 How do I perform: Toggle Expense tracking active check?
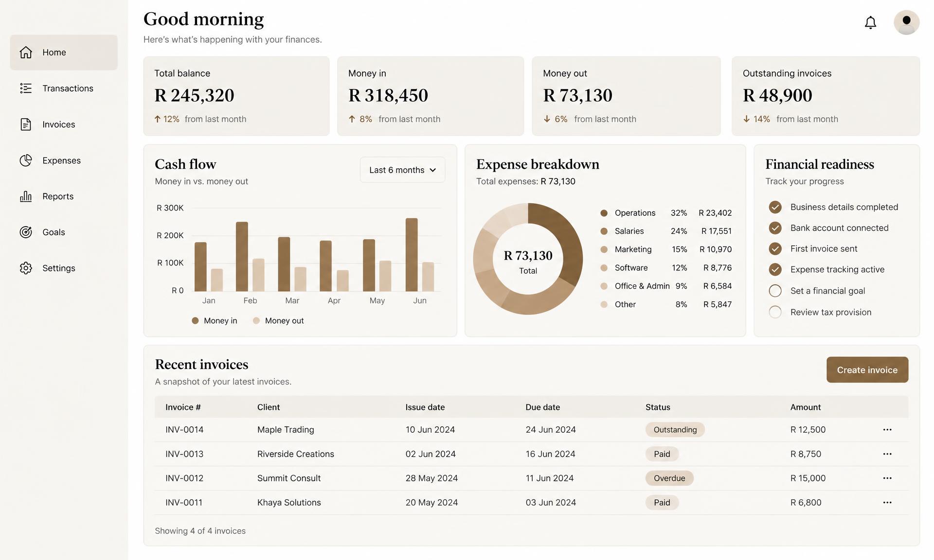775,269
